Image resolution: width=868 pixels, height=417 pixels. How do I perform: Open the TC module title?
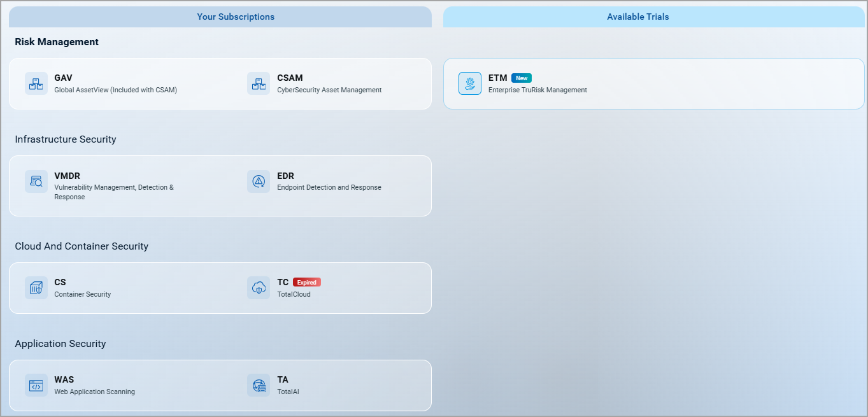tap(283, 282)
